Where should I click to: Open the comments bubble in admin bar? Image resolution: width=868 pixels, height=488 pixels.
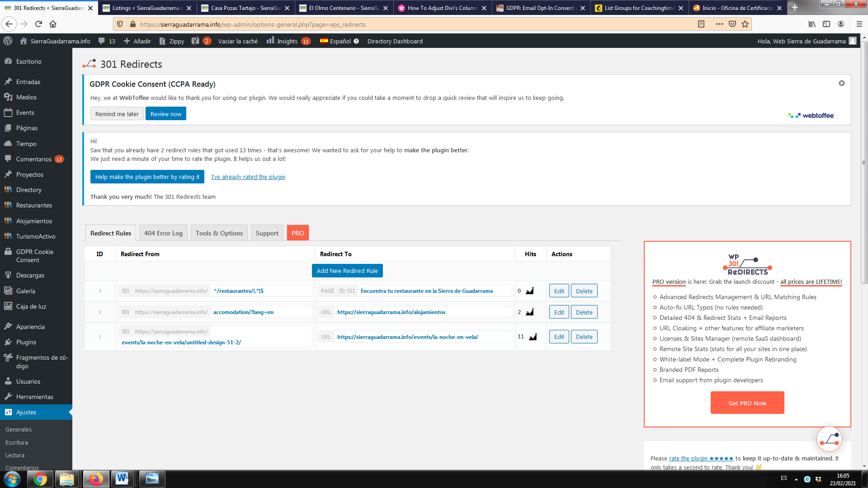107,41
